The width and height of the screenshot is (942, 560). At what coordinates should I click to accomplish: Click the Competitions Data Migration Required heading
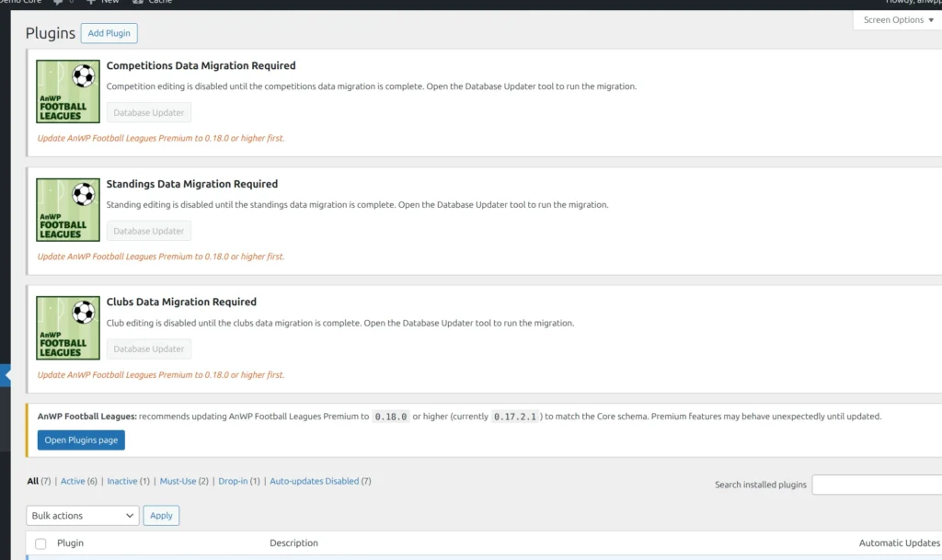click(201, 65)
